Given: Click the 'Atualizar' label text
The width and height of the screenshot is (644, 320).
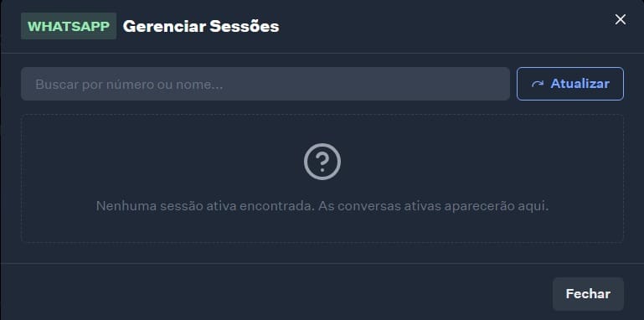Looking at the screenshot, I should tap(580, 84).
